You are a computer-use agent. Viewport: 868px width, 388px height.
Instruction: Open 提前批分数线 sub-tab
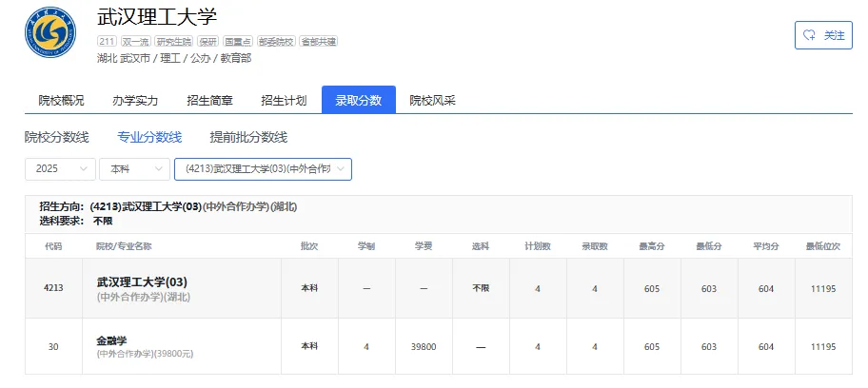pos(248,137)
